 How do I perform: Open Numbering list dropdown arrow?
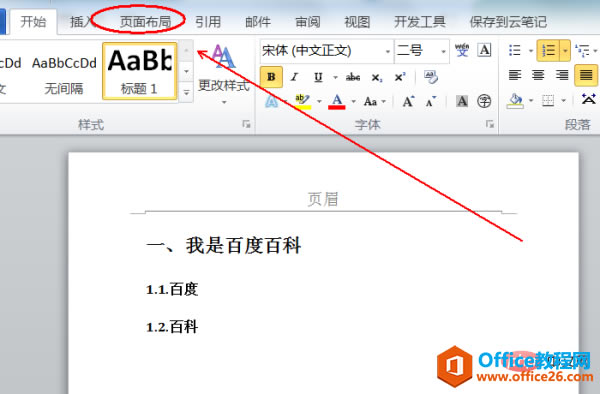(x=565, y=50)
